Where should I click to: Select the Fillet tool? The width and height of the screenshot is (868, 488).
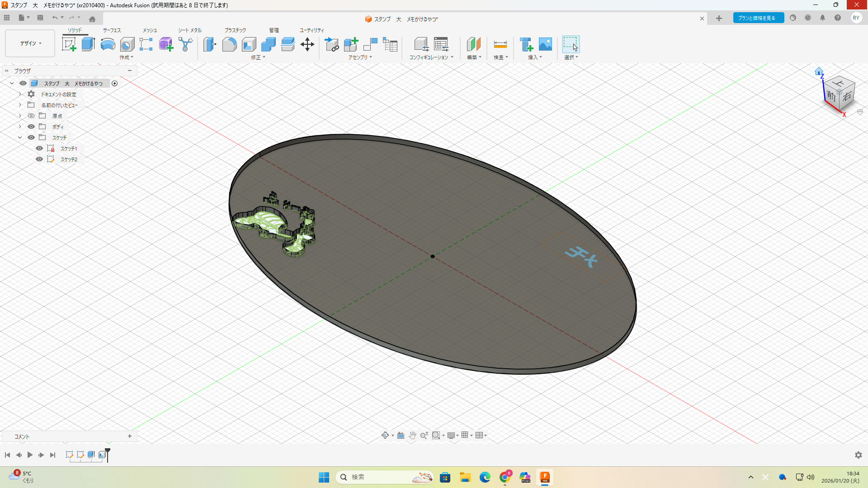[x=229, y=44]
